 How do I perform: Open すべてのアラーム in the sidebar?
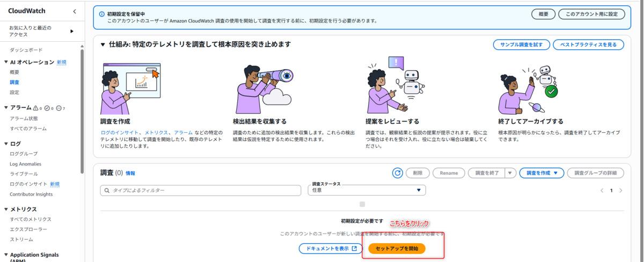[x=28, y=129]
